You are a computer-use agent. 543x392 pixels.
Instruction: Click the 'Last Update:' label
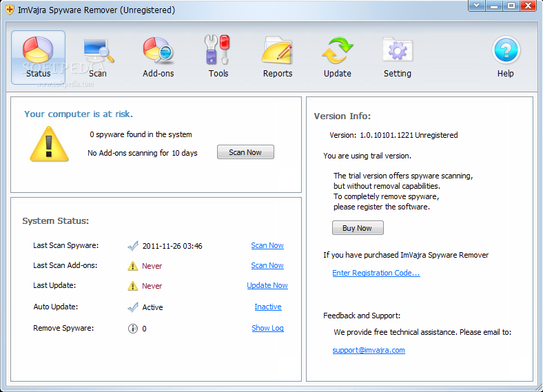(x=54, y=285)
